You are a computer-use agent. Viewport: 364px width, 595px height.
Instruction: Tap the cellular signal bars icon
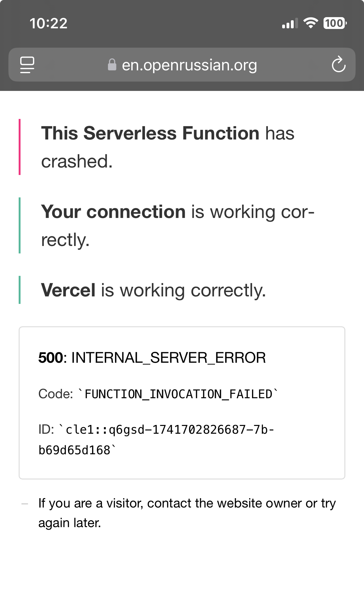click(290, 23)
